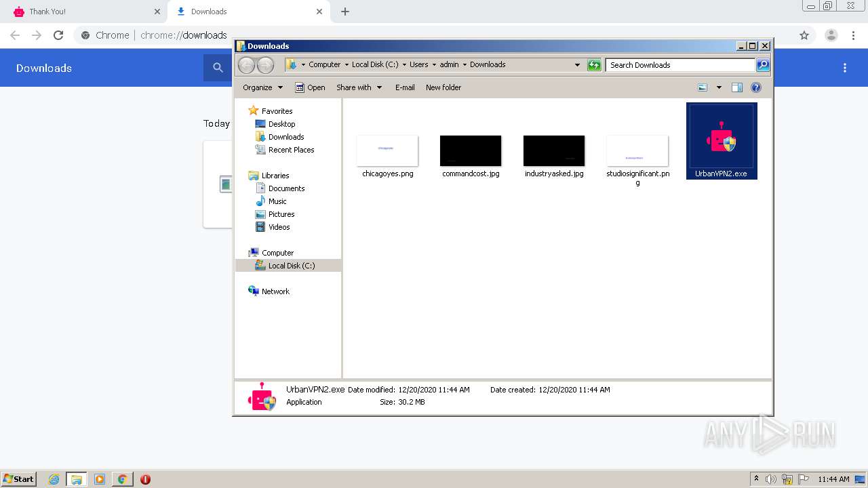Select Local Disk (C:) in navigation pane

288,266
